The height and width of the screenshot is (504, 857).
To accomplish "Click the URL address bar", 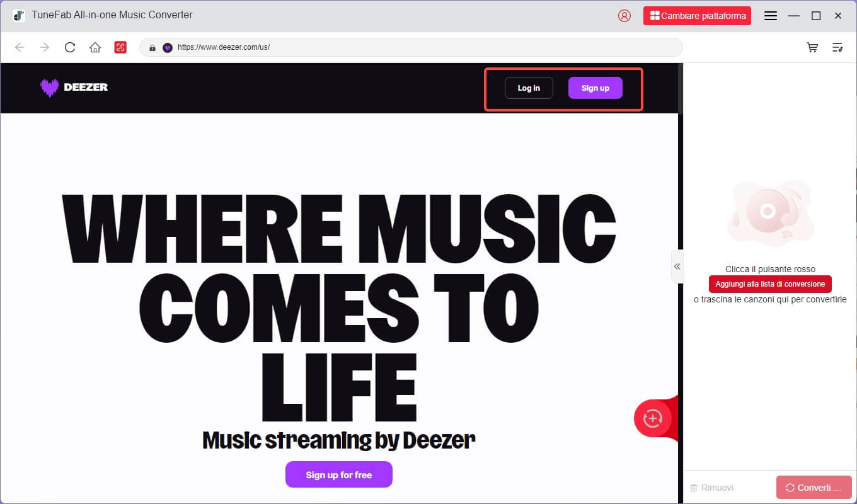I will click(410, 47).
